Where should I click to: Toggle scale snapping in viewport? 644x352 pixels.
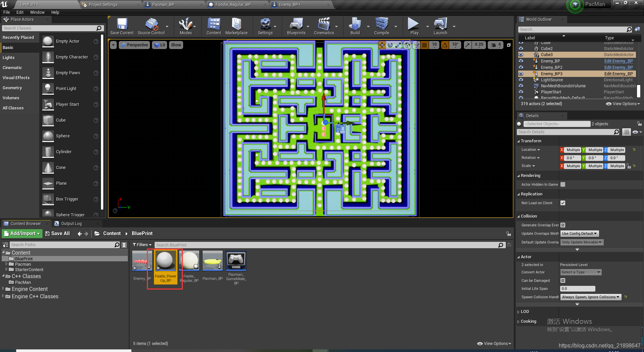(468, 45)
